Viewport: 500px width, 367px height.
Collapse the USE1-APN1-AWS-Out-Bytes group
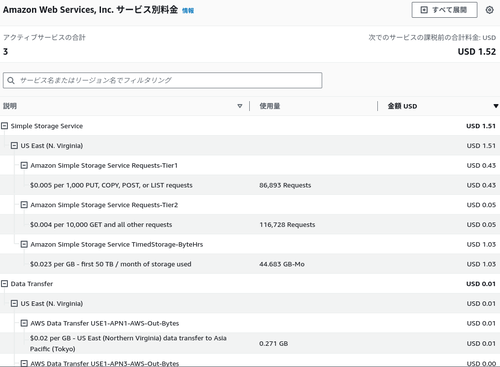24,323
